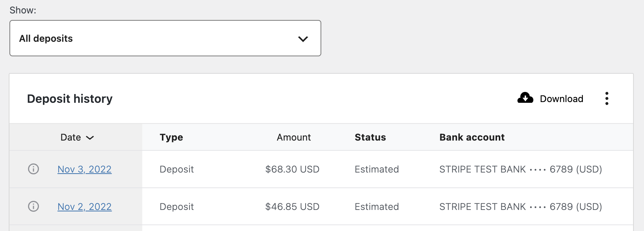
Task: Sort by the Amount column header
Action: point(294,137)
